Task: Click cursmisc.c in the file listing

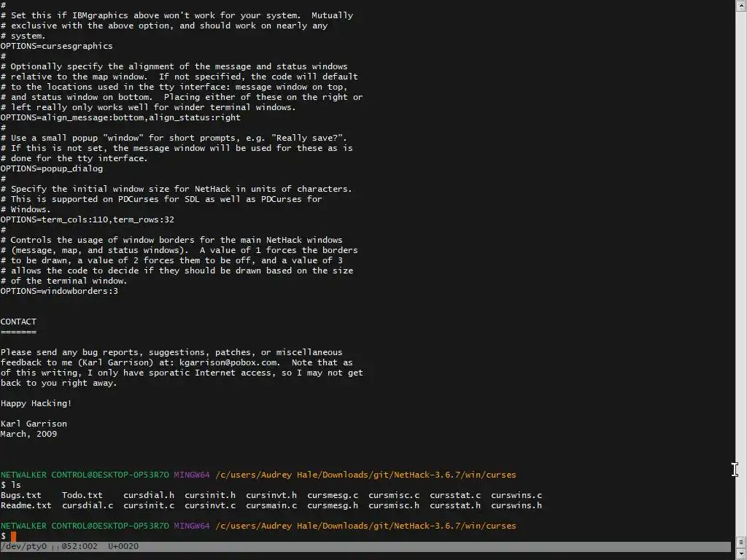Action: point(394,495)
